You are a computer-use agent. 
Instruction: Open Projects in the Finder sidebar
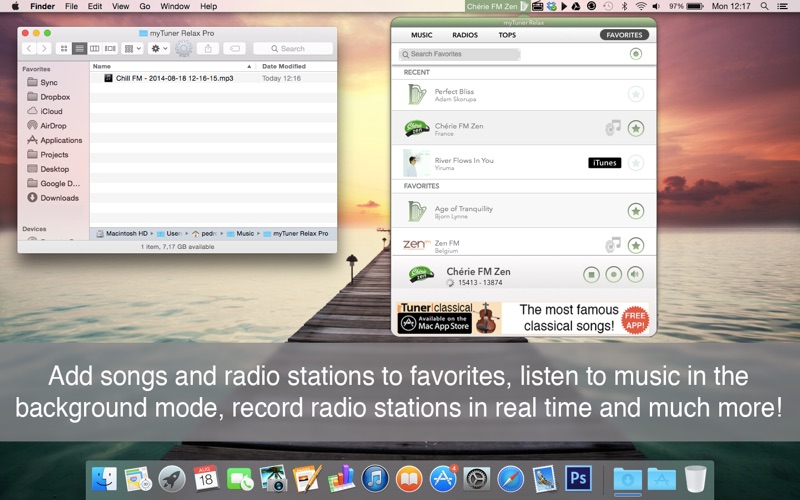click(48, 154)
